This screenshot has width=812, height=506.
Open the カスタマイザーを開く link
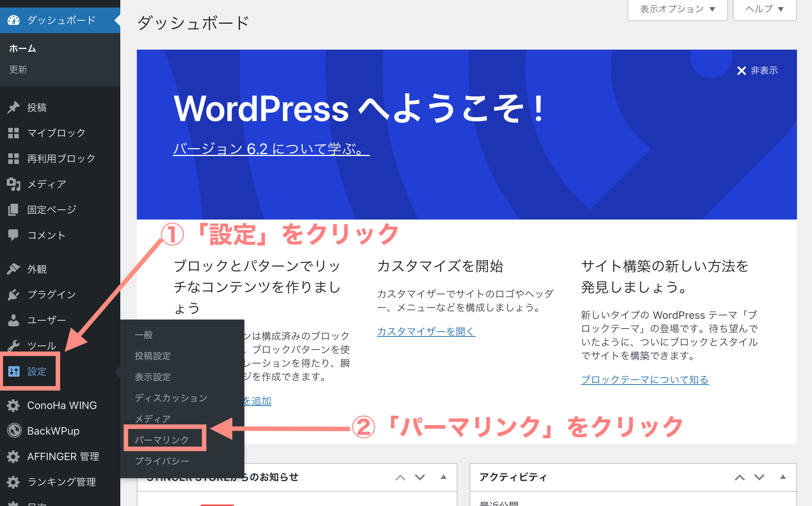[x=426, y=331]
